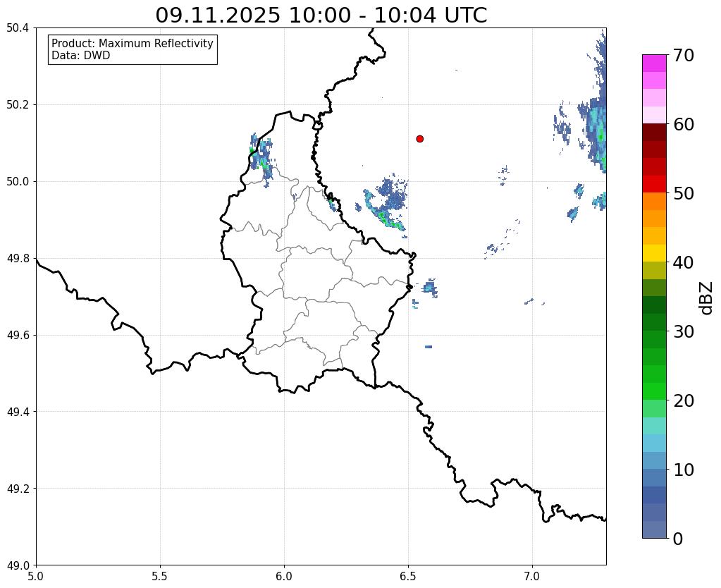This screenshot has width=721, height=588.
Task: Click the orange swatch just below 50 dBZ
Action: [654, 202]
